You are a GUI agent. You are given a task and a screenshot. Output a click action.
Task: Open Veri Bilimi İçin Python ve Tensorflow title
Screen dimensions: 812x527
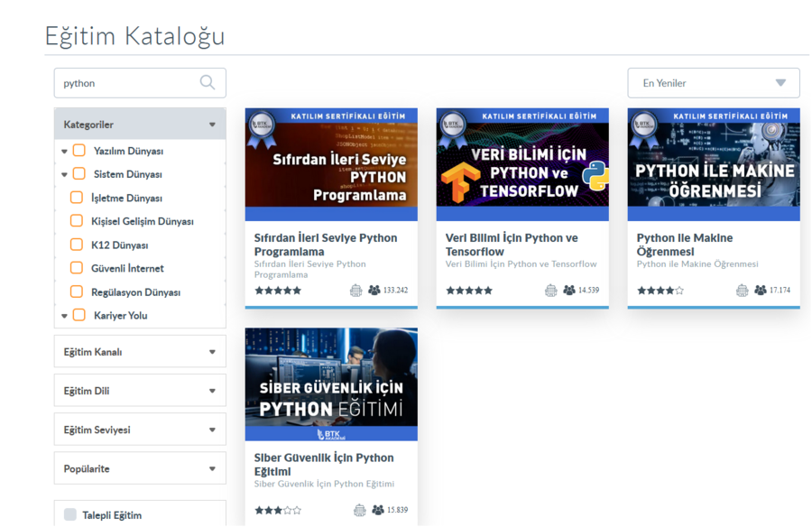(512, 245)
